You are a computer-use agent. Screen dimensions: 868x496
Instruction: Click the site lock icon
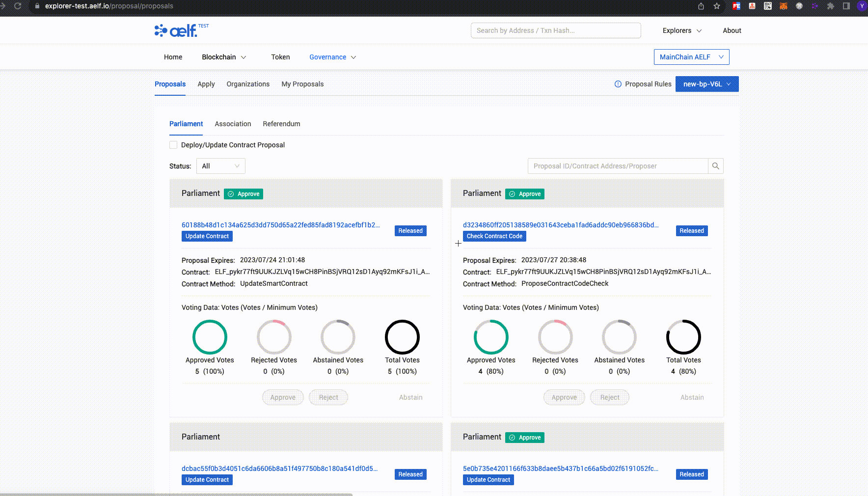click(37, 6)
